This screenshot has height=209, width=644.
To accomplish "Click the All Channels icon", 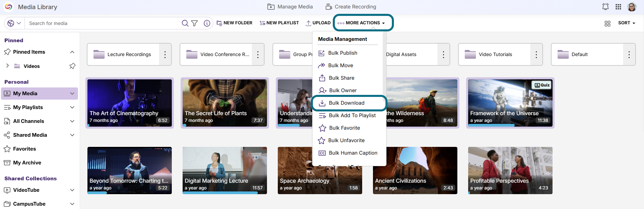I will coord(7,121).
